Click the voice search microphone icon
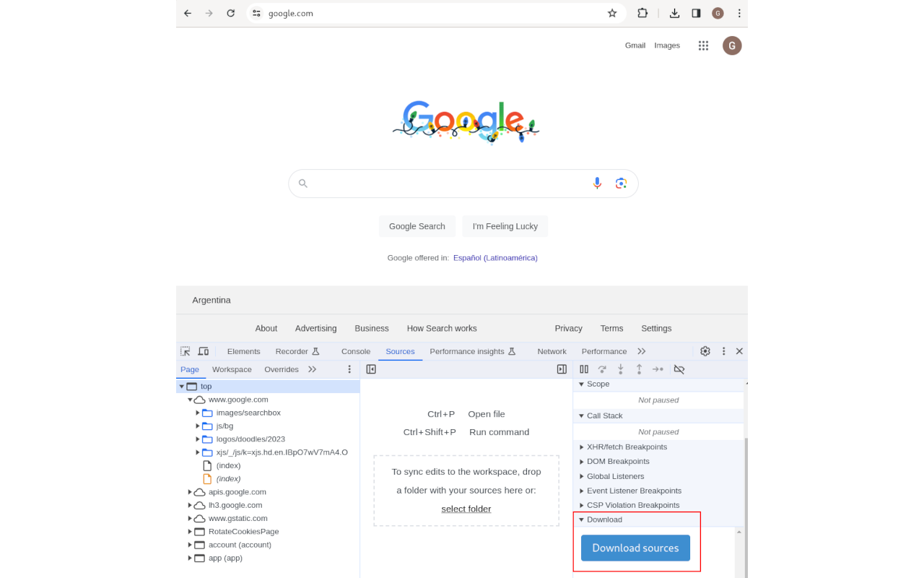 click(x=597, y=183)
